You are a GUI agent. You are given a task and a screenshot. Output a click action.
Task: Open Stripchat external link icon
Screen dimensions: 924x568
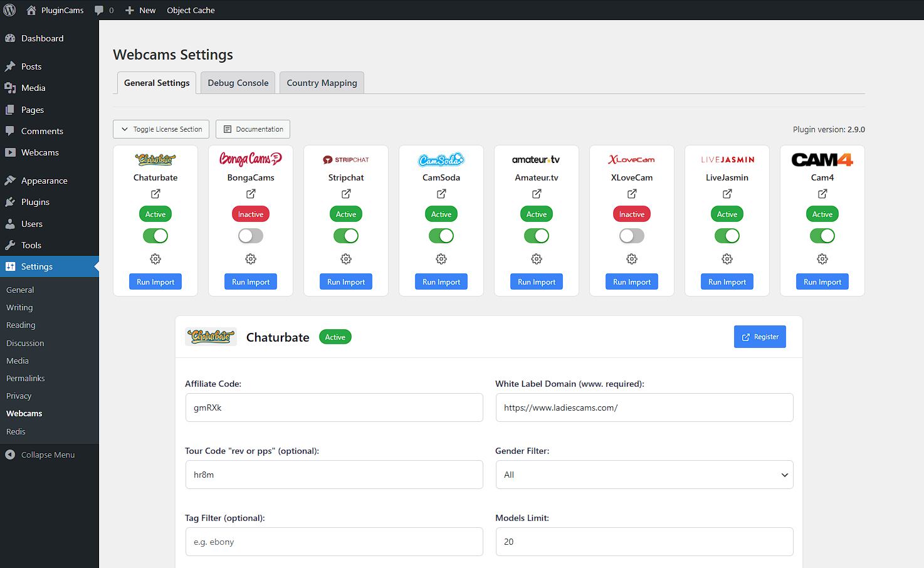[x=346, y=194]
